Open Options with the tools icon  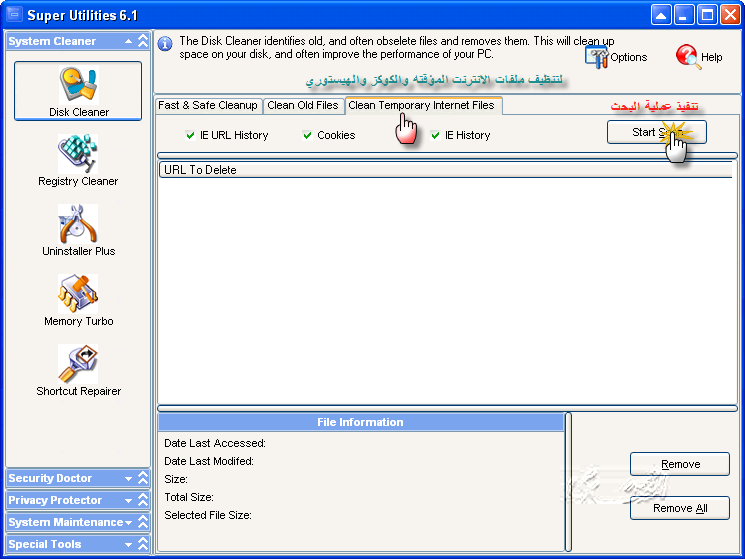(x=597, y=57)
